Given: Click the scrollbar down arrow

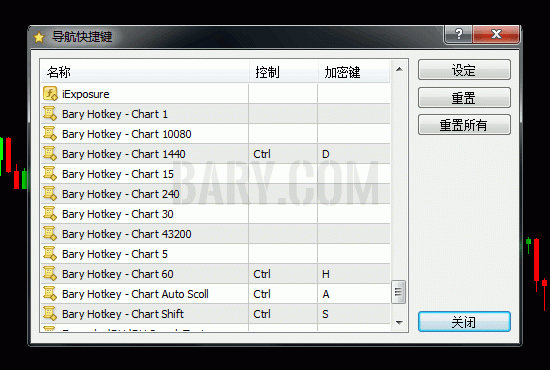Looking at the screenshot, I should tap(399, 322).
